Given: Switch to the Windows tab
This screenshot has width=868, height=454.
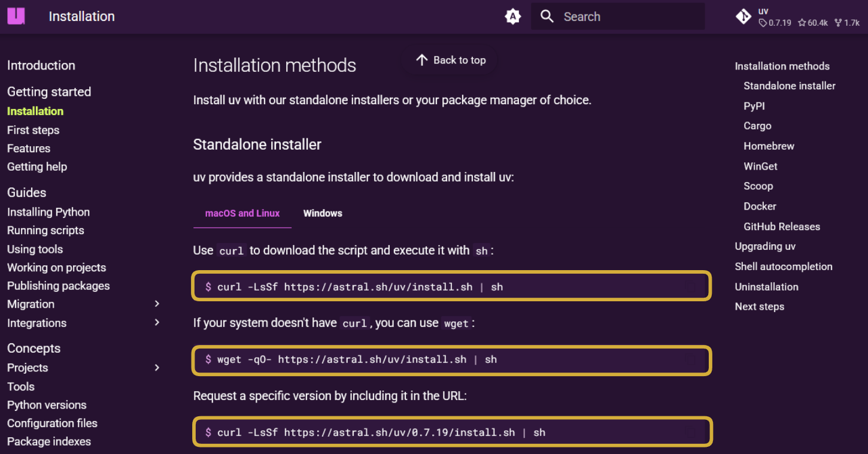Looking at the screenshot, I should click(x=323, y=213).
